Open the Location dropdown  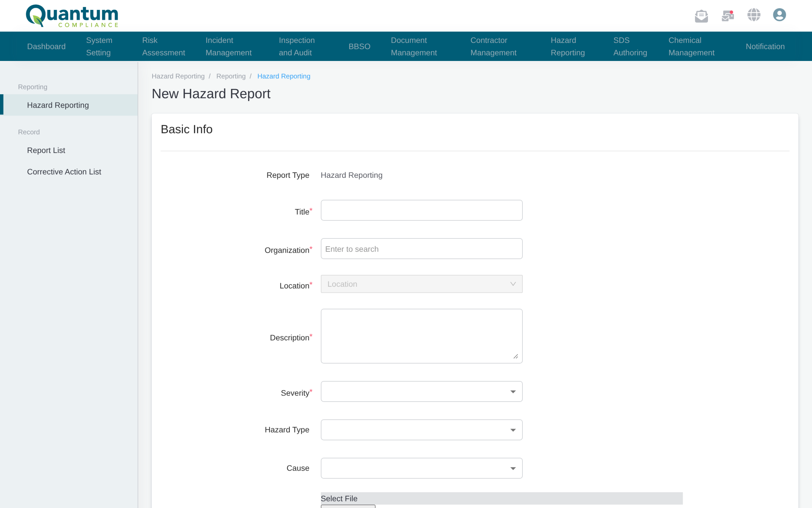(422, 284)
